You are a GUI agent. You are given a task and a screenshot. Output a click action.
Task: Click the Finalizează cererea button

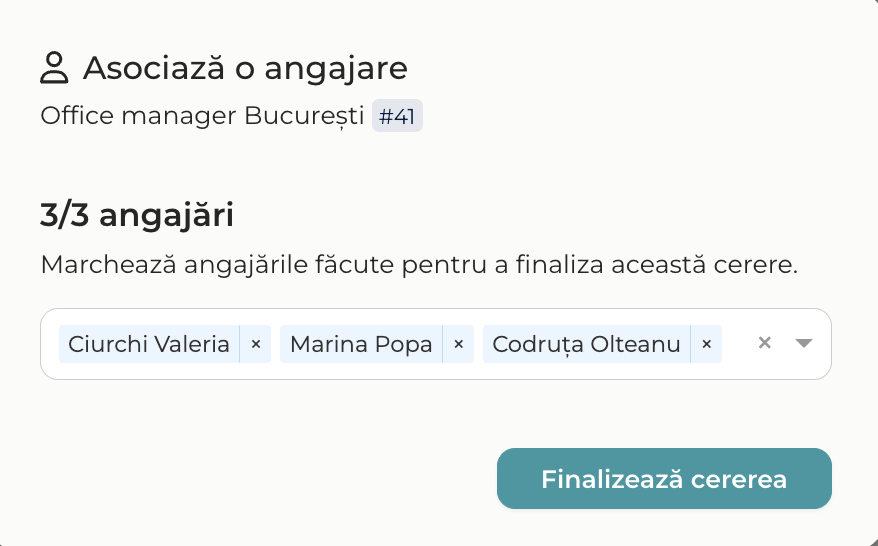(664, 479)
